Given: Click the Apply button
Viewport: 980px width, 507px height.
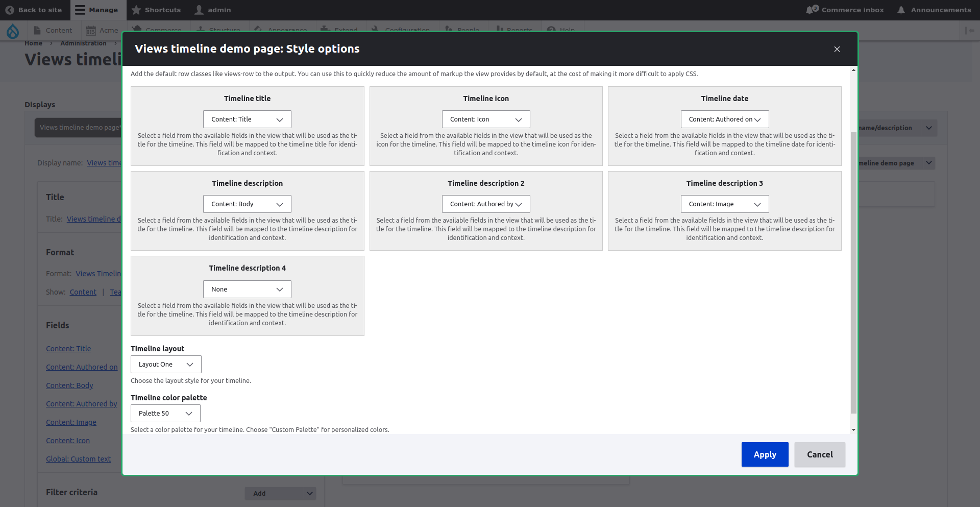Looking at the screenshot, I should [765, 454].
